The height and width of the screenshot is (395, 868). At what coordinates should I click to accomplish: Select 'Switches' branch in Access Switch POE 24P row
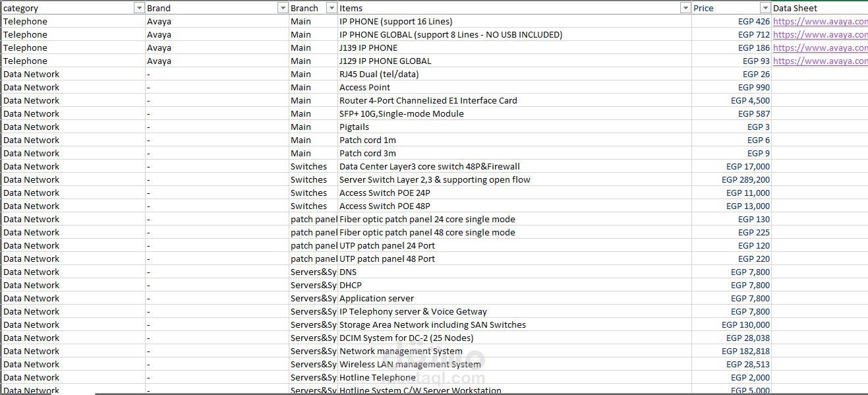click(314, 193)
